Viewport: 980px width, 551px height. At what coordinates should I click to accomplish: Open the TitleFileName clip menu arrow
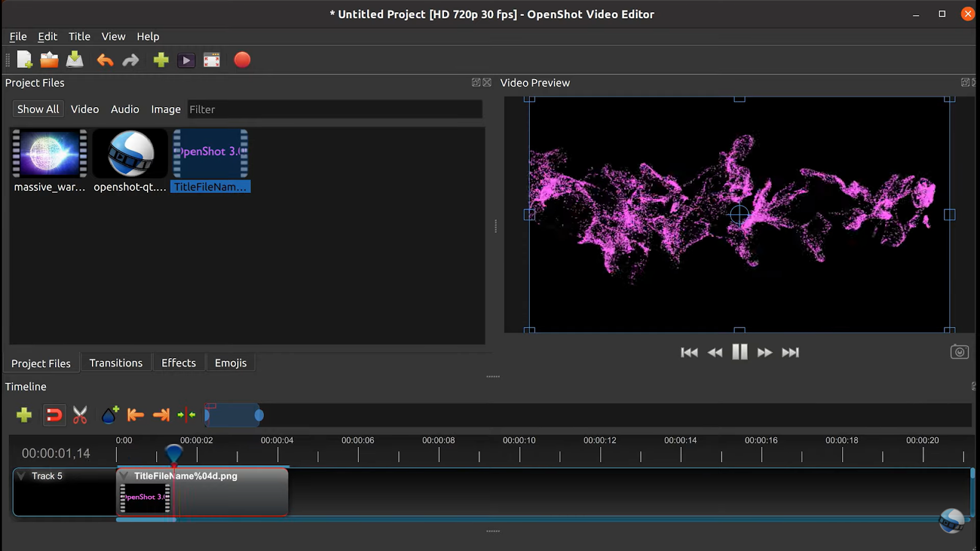[124, 476]
